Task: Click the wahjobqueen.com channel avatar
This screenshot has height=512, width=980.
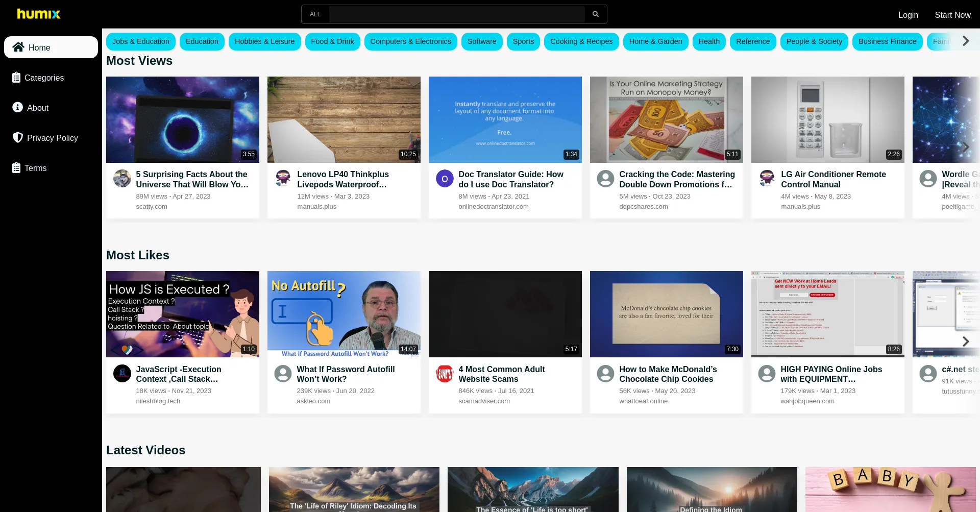Action: [x=767, y=374]
